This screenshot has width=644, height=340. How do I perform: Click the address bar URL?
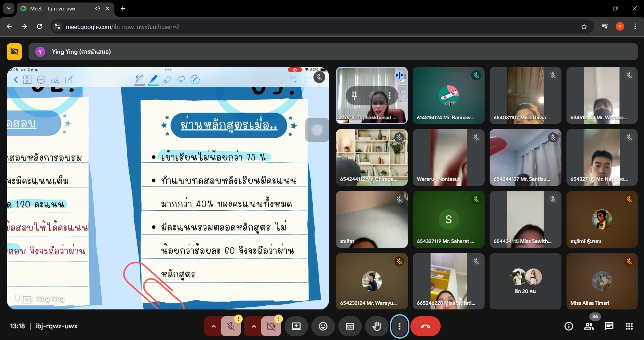[122, 27]
